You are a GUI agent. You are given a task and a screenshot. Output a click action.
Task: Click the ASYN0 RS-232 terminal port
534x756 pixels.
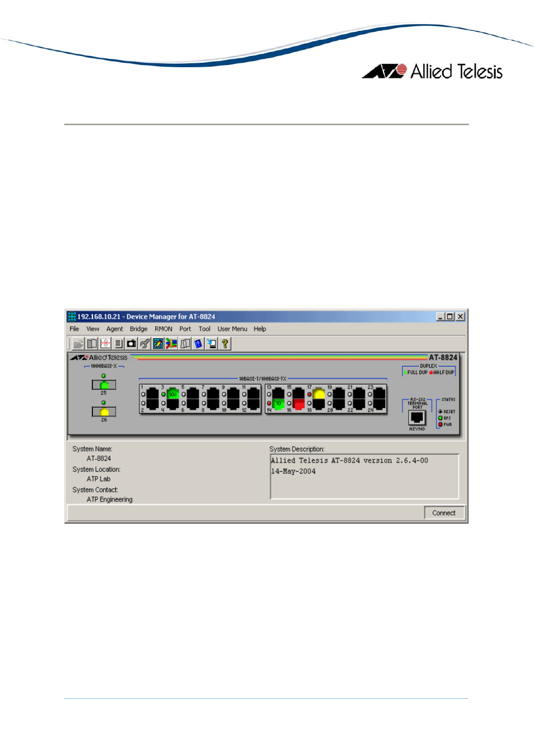pyautogui.click(x=416, y=418)
